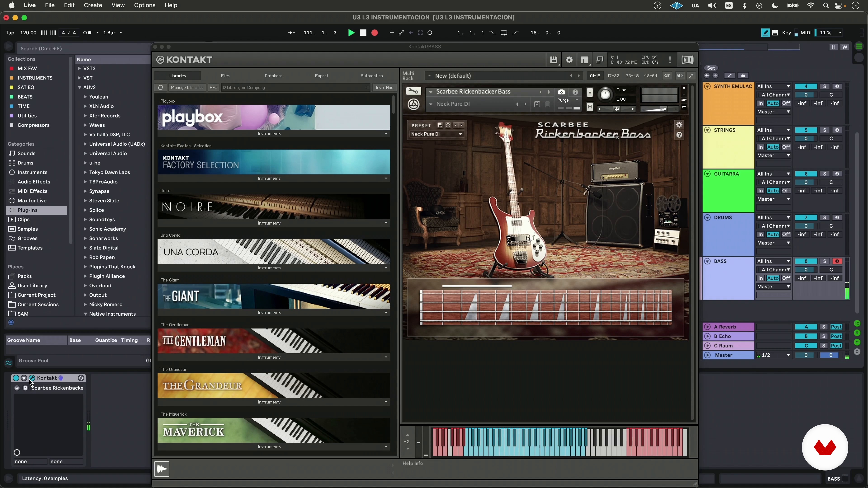Click the Kontakt waveform icon at bottom
Image resolution: width=868 pixels, height=488 pixels.
(162, 469)
